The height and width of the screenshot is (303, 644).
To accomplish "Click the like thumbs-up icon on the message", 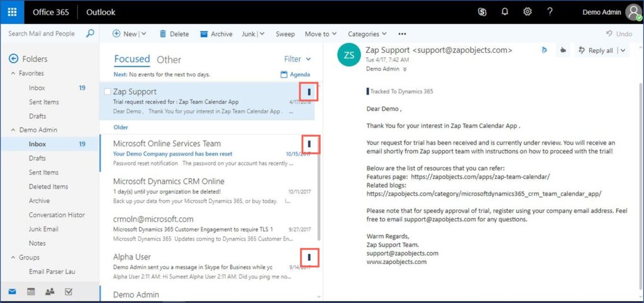I will point(563,50).
